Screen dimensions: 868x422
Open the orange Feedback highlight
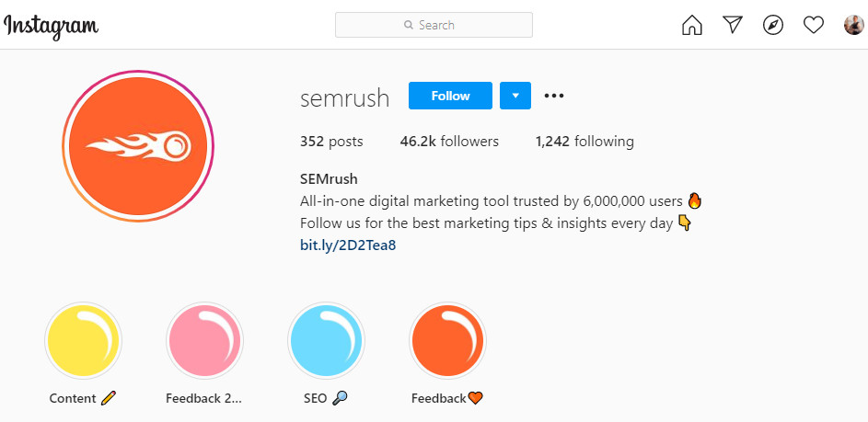(x=448, y=340)
